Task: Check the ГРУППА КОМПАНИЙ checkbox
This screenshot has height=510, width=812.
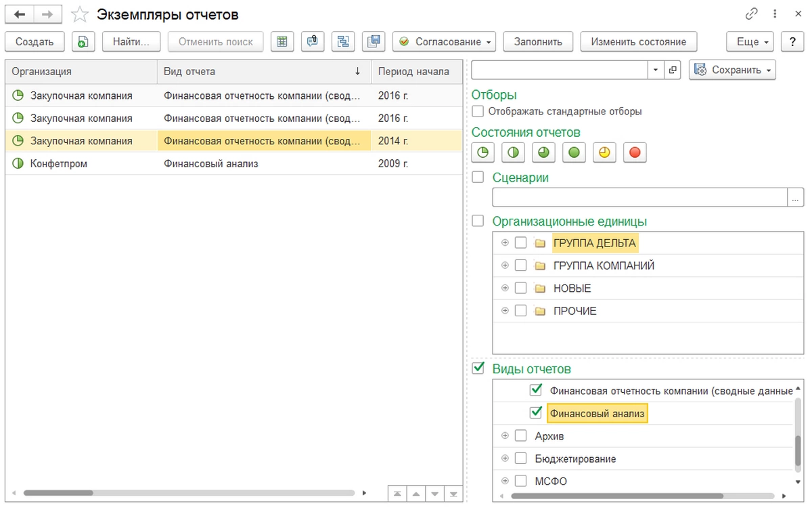Action: click(520, 265)
